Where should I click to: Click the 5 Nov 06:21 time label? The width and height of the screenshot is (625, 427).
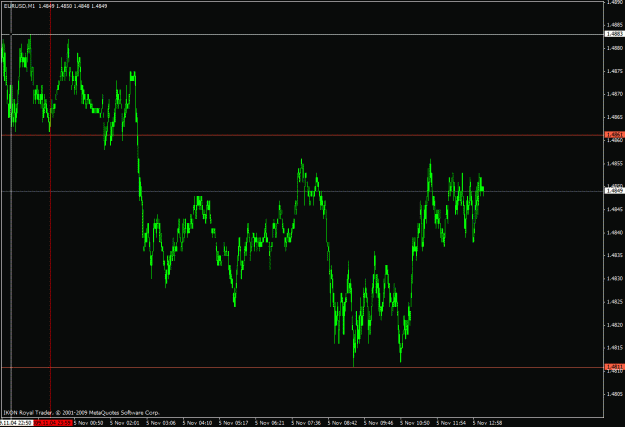tap(270, 423)
